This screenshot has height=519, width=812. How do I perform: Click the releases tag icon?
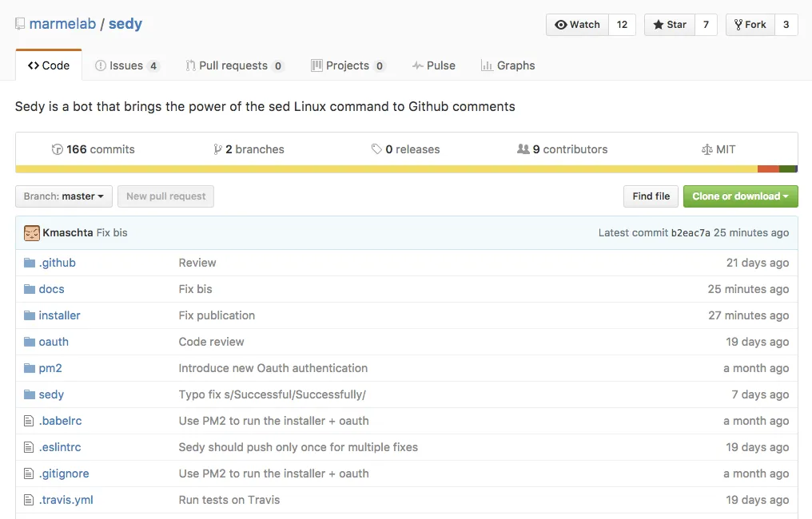[376, 149]
